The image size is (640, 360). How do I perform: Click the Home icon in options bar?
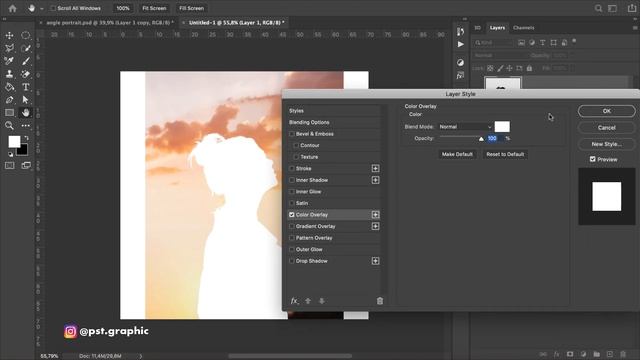pos(12,8)
